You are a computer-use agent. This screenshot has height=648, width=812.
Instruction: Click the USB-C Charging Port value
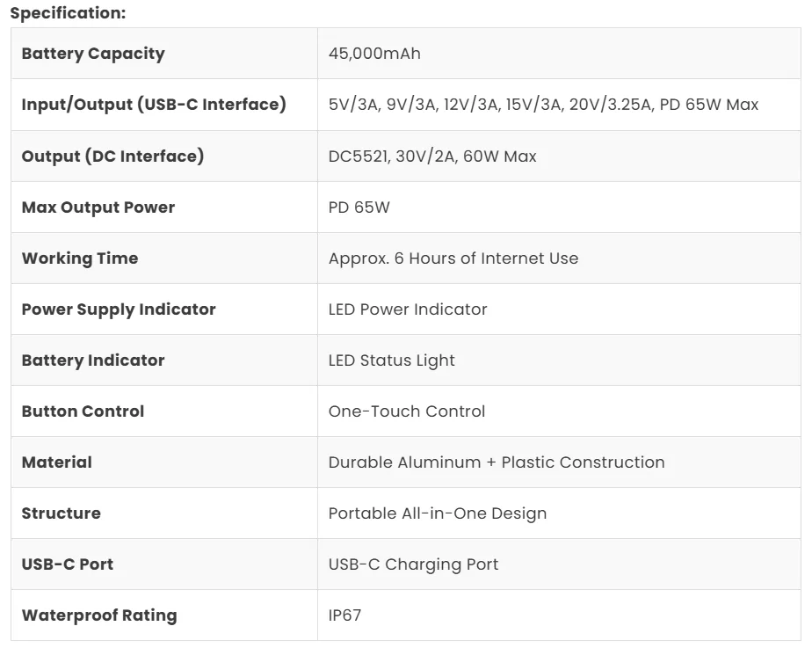pyautogui.click(x=413, y=564)
